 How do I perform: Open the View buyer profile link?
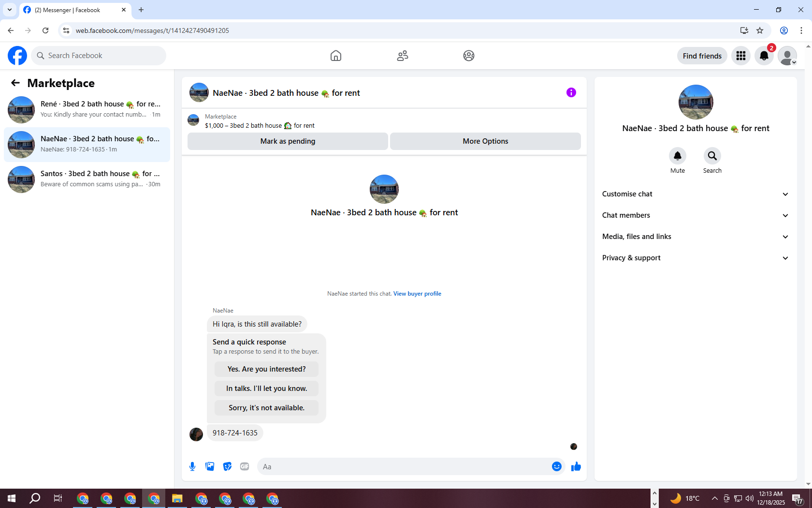coord(417,294)
